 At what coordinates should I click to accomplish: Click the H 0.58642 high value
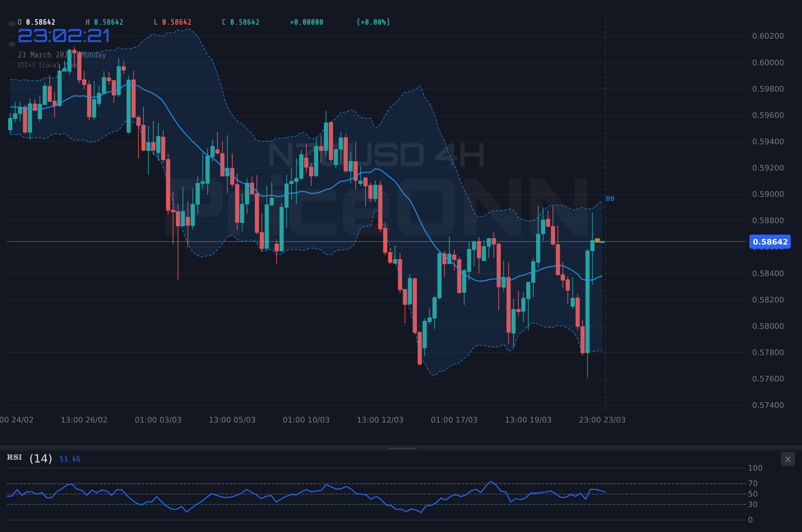(x=104, y=22)
